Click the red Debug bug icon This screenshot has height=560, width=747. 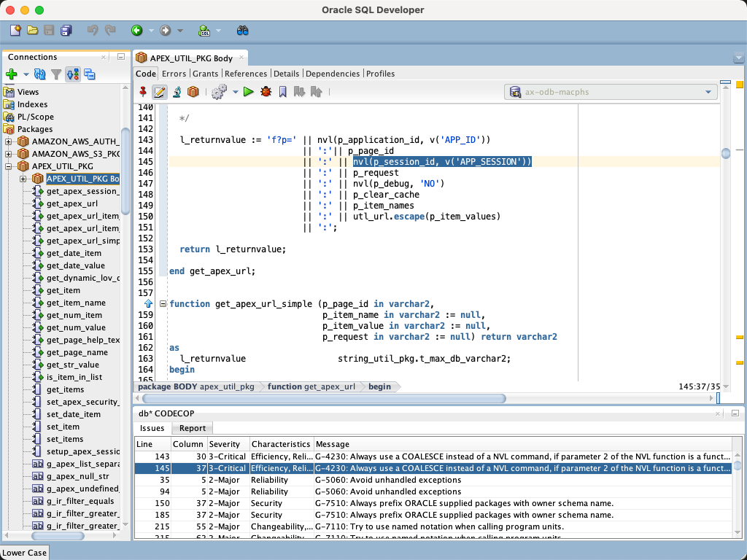(x=266, y=92)
